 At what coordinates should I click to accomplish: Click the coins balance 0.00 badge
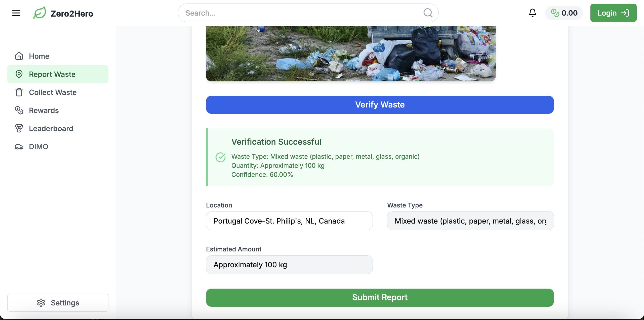pos(564,13)
